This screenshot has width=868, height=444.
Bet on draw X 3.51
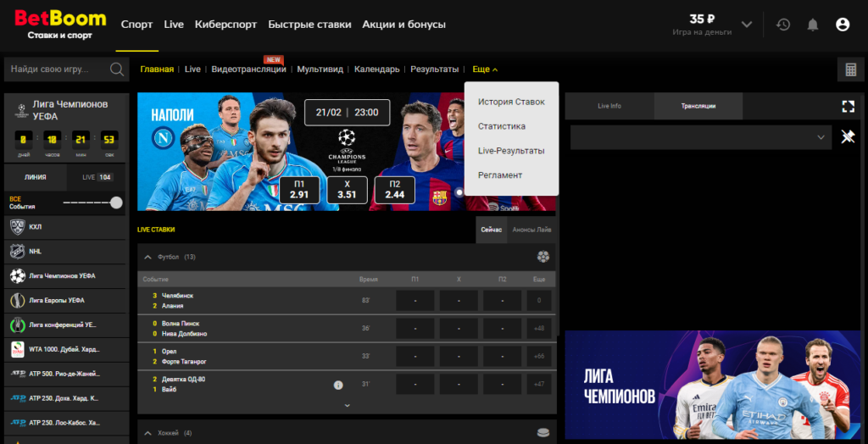[x=347, y=190]
